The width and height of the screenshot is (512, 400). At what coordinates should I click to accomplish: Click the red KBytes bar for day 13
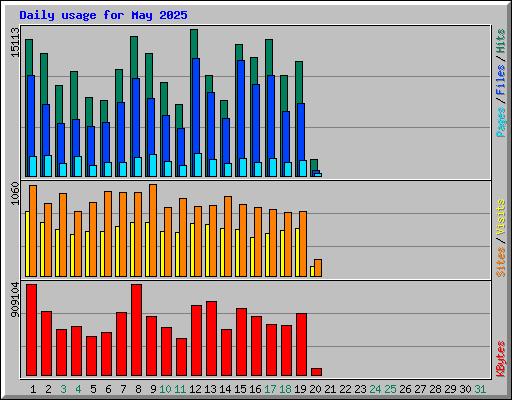pos(212,339)
